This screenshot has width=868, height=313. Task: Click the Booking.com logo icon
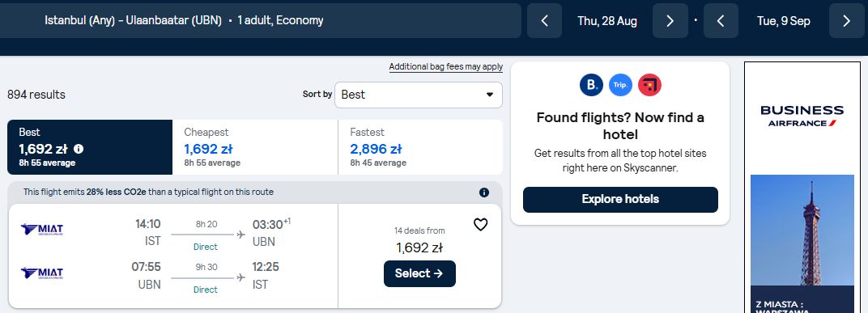591,85
